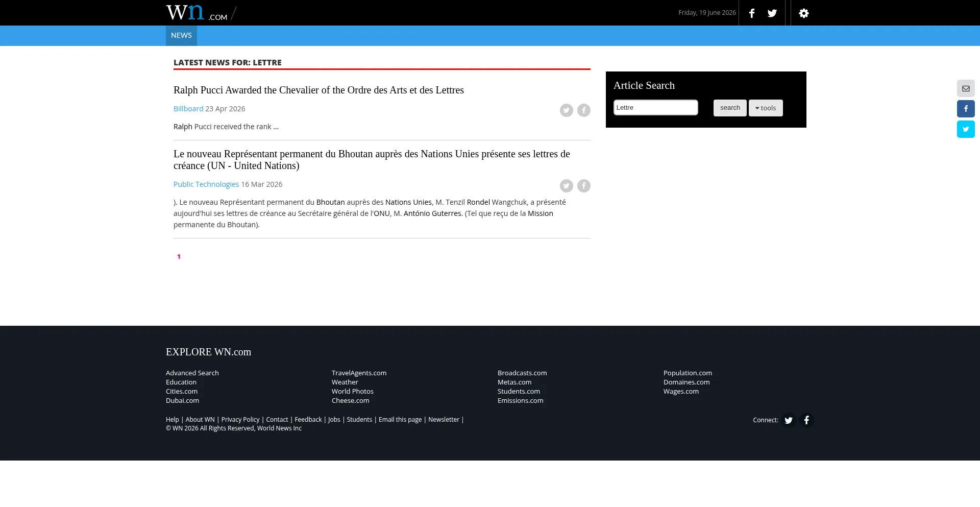Open Students link in footer bottom row
The height and width of the screenshot is (507, 980).
359,420
